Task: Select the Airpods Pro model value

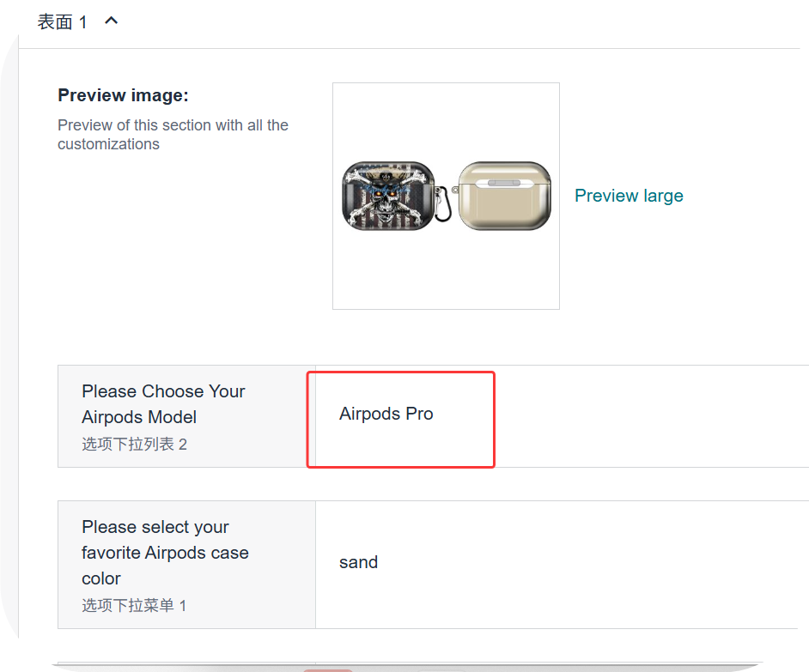Action: [x=386, y=414]
